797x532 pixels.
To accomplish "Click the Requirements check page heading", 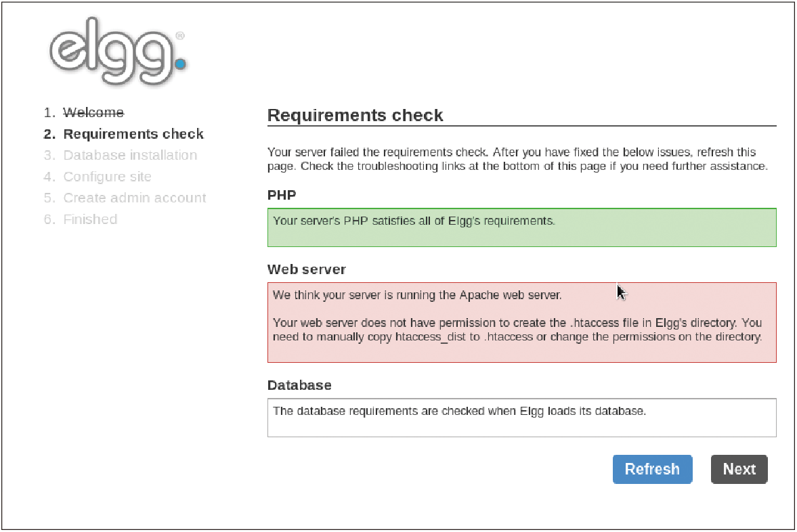I will coord(356,115).
